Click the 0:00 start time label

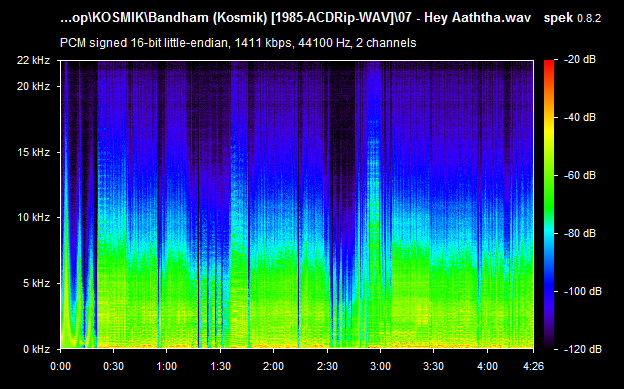coord(60,366)
